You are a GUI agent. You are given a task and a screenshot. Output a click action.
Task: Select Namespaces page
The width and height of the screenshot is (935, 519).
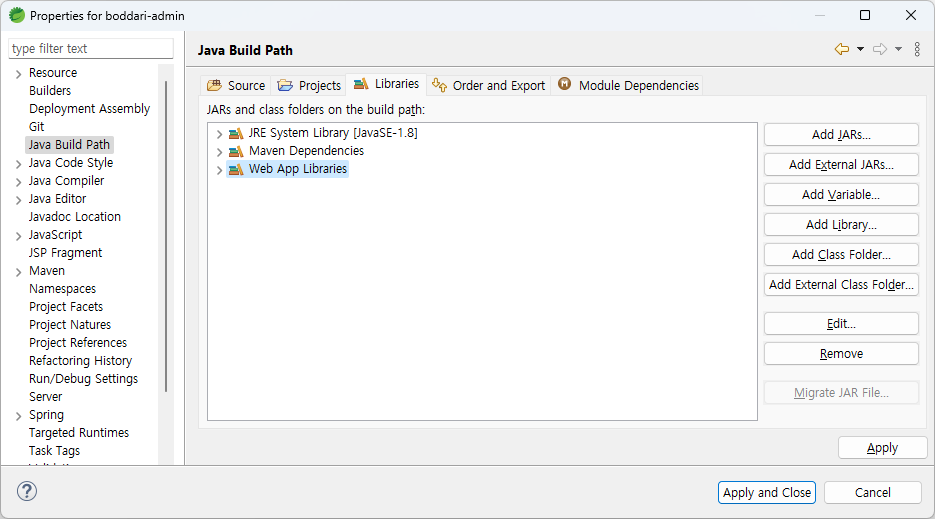(63, 289)
